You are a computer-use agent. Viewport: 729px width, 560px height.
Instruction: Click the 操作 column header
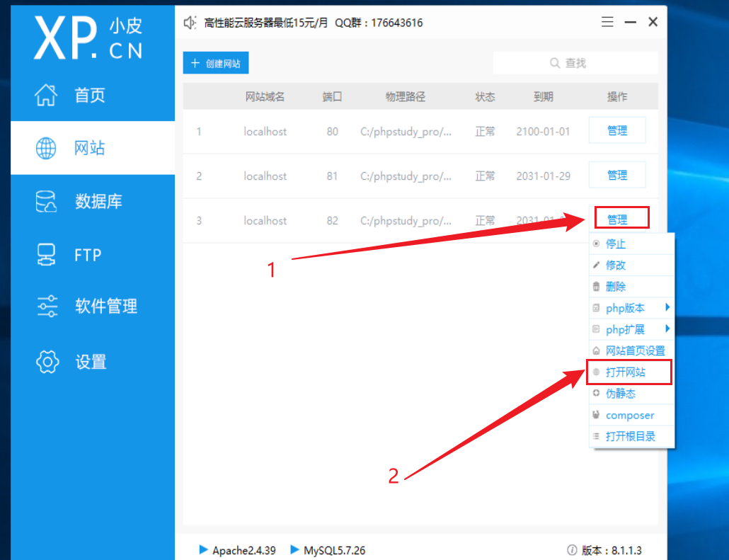tap(617, 97)
